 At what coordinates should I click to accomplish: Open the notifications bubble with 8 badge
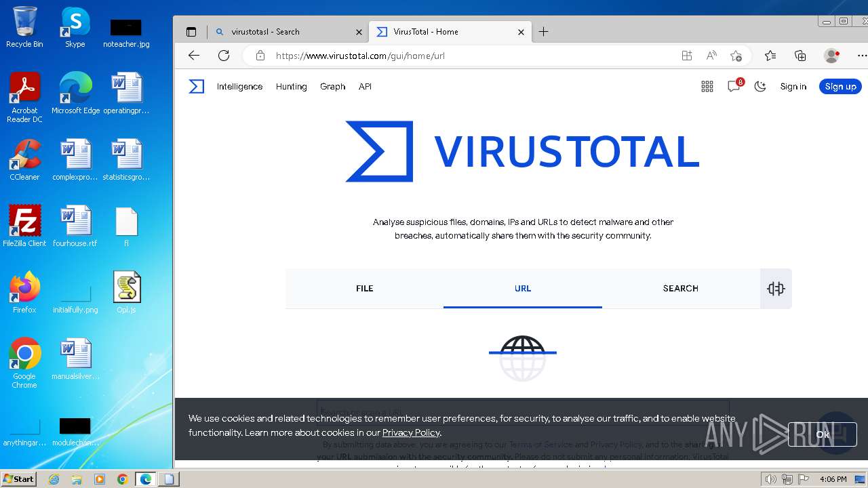click(x=734, y=86)
